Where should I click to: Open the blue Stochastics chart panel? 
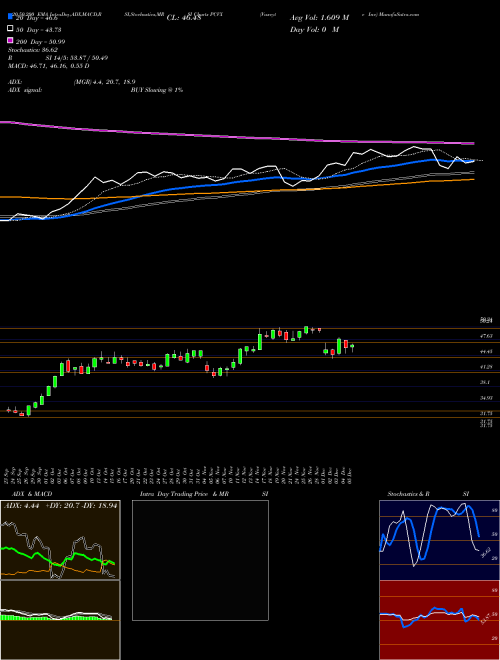[x=439, y=540]
